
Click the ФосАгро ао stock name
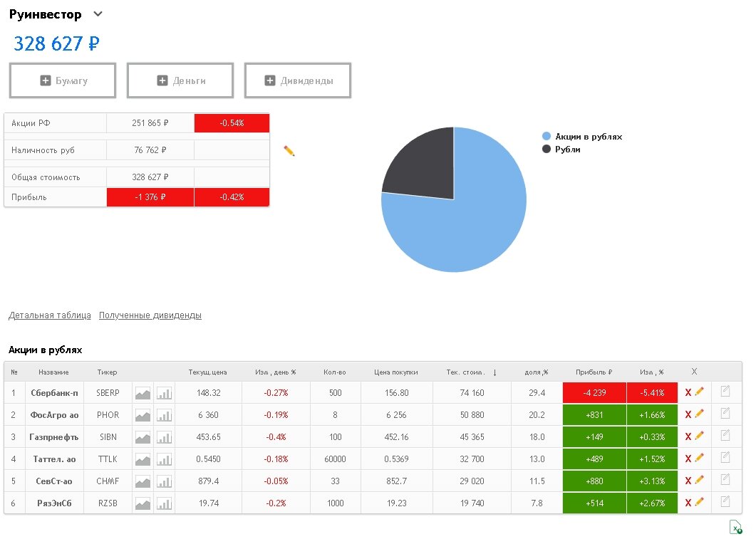point(54,415)
